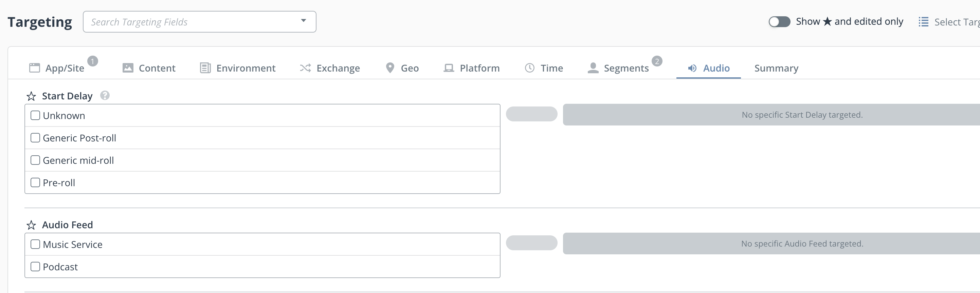Open the Start Delay help tooltip icon
The image size is (980, 293).
pyautogui.click(x=105, y=95)
